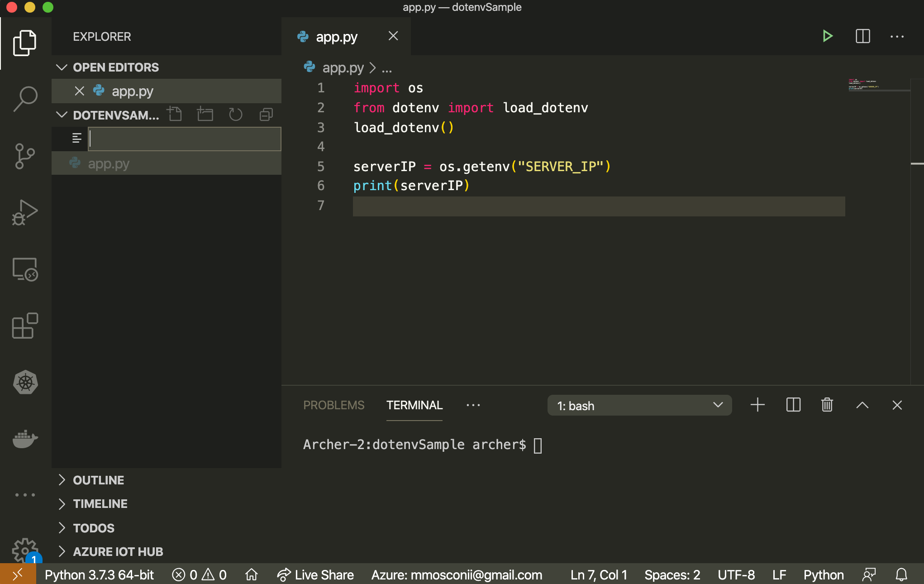This screenshot has height=584, width=924.
Task: Open the Docker view
Action: click(25, 439)
